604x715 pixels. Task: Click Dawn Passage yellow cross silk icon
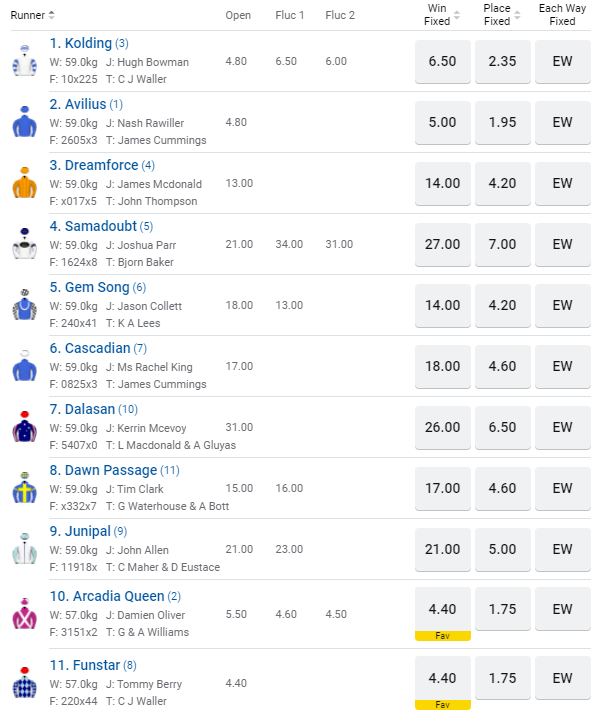coord(24,488)
